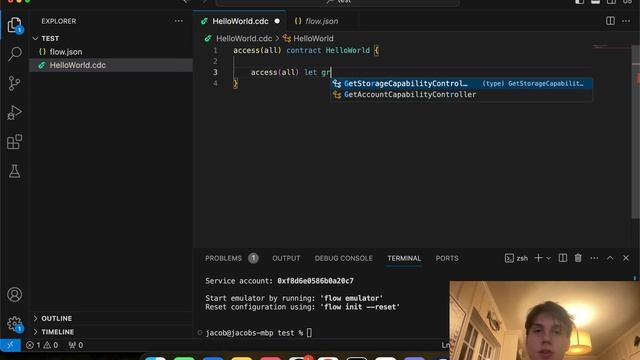Image resolution: width=640 pixels, height=360 pixels.
Task: Open the PROBLEMS panel tab
Action: point(231,258)
